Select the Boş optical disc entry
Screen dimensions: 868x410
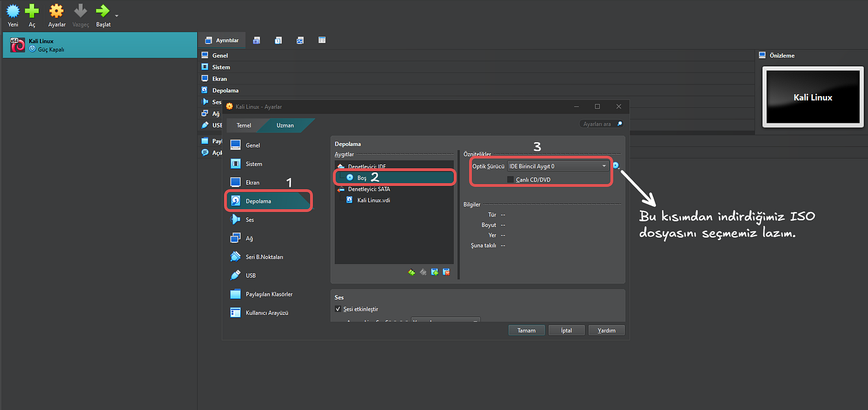click(396, 177)
